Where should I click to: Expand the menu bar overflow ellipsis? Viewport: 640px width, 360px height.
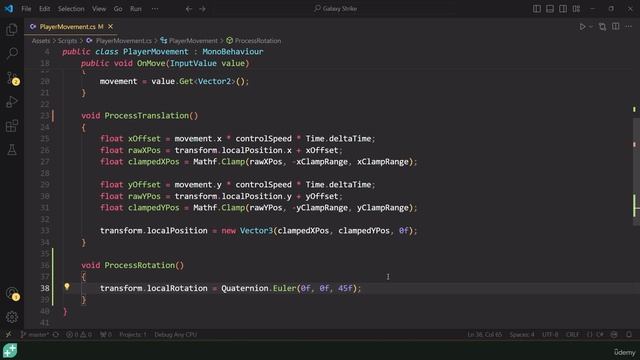(x=155, y=9)
